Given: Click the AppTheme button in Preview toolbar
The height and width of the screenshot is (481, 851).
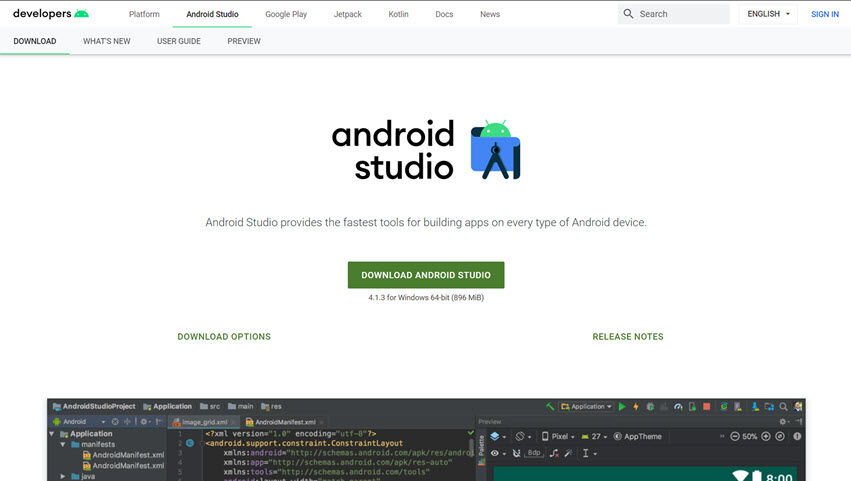Looking at the screenshot, I should 637,436.
